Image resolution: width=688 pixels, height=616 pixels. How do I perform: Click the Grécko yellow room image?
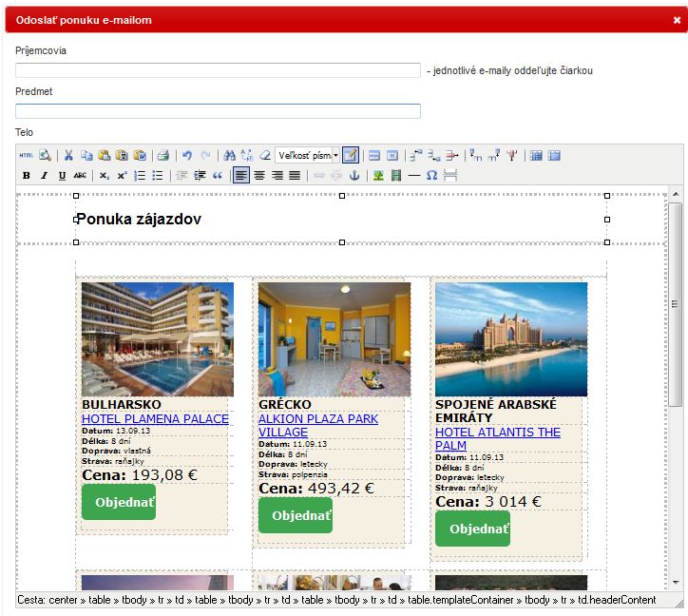click(x=334, y=339)
